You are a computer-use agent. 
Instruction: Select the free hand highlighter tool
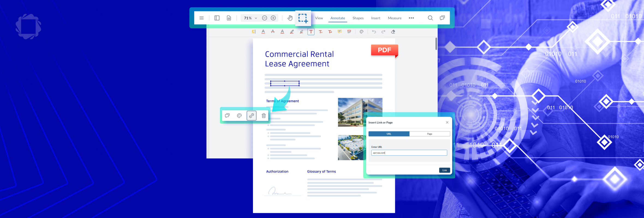tap(301, 32)
